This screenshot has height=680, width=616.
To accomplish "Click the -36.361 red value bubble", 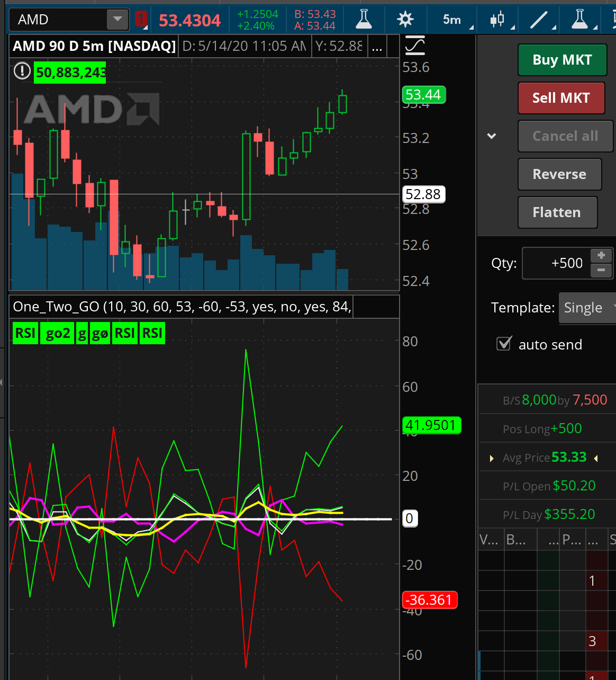I will tap(430, 600).
